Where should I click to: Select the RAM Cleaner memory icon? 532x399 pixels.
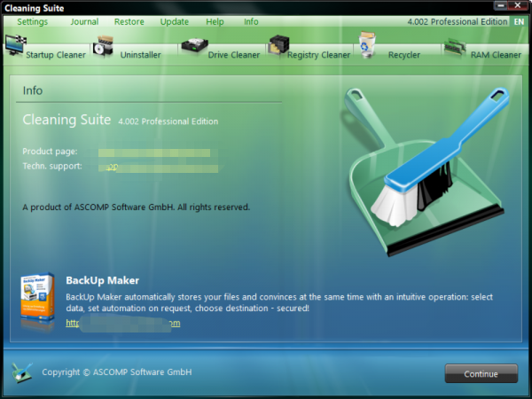coord(455,48)
